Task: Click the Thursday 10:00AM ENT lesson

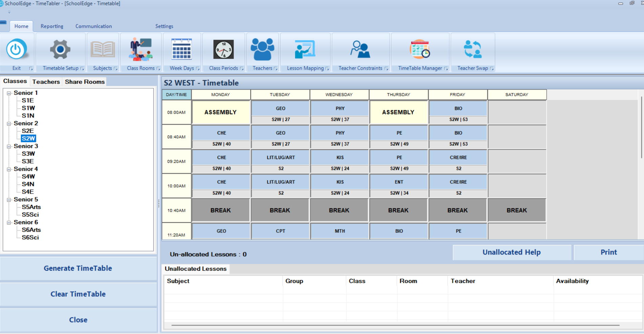Action: tap(399, 186)
